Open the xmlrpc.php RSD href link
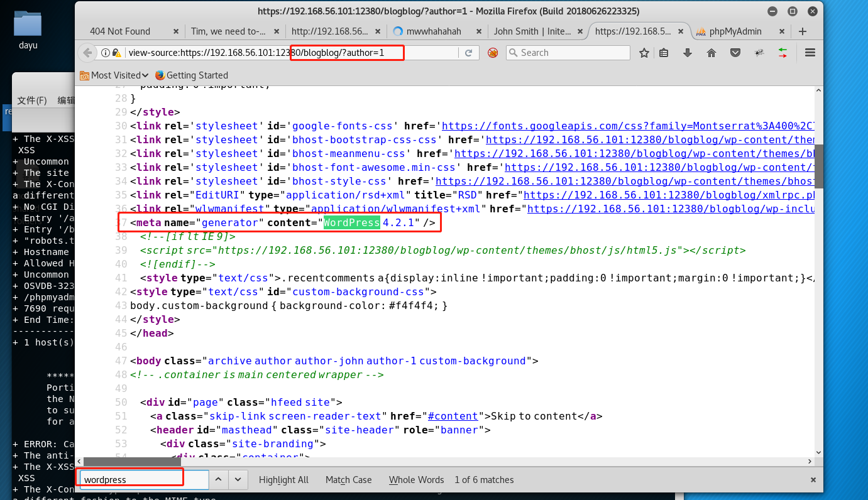The height and width of the screenshot is (500, 868). (x=669, y=195)
